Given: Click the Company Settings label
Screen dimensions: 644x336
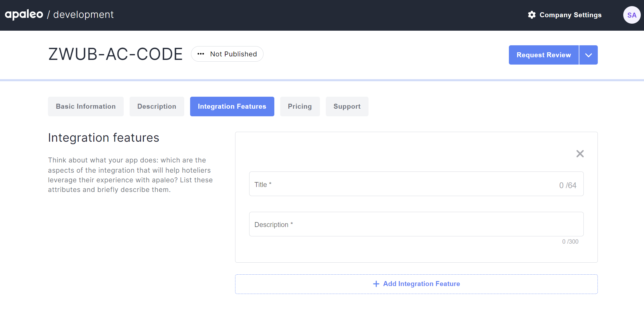Looking at the screenshot, I should click(570, 15).
